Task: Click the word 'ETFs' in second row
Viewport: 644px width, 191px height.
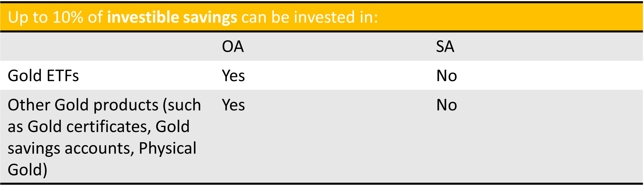Action: 63,76
